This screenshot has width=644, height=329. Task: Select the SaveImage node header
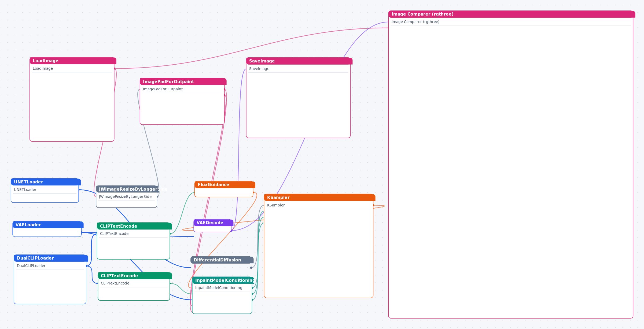tap(299, 61)
